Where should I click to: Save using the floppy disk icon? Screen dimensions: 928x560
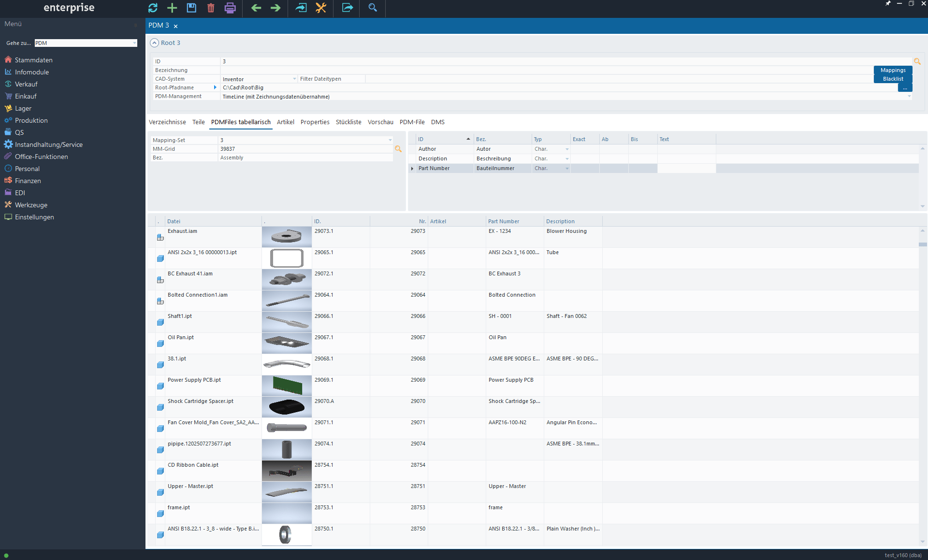pos(191,8)
